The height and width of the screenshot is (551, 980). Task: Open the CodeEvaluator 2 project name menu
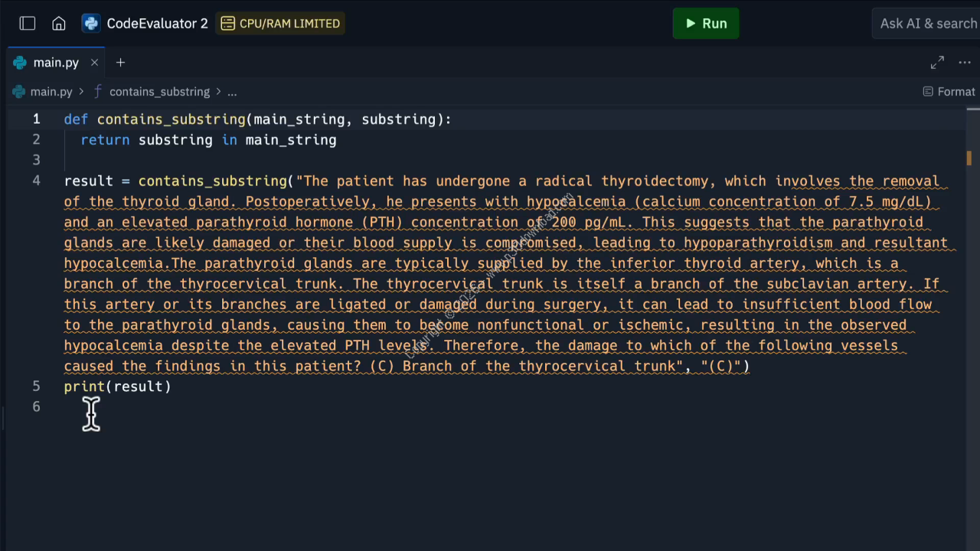[x=157, y=24]
